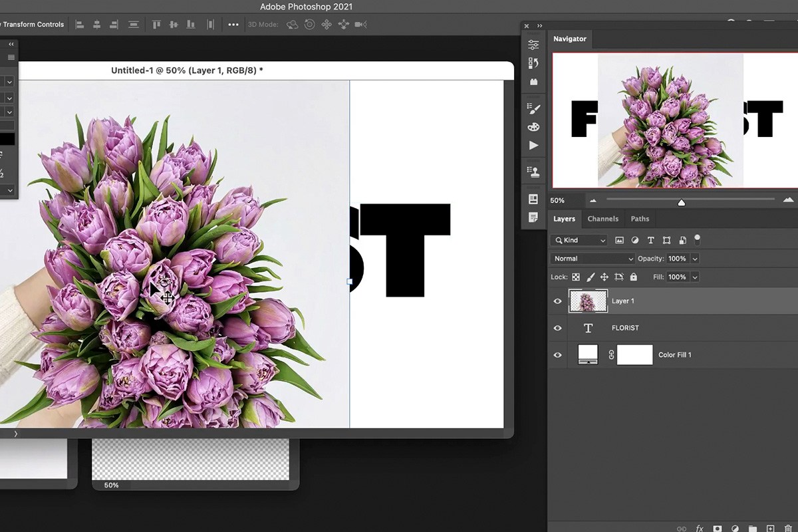Align left edges in options bar
This screenshot has height=532, width=798.
[80, 25]
